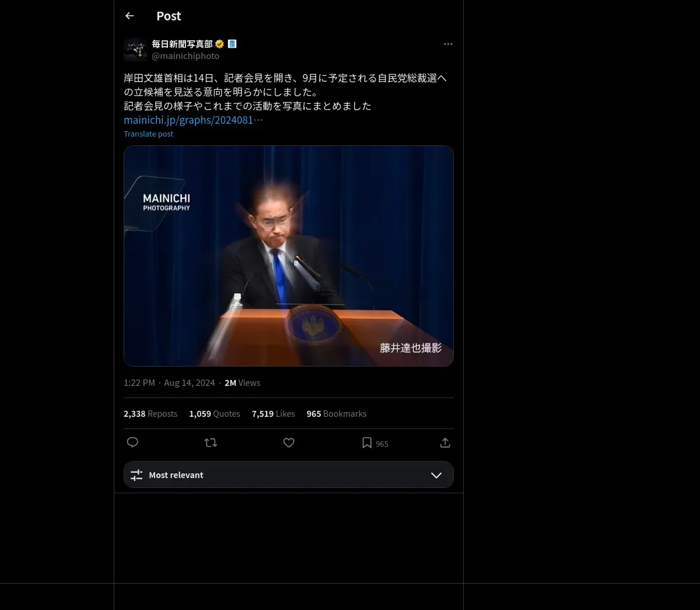Open the three-dot more options menu
This screenshot has width=700, height=610.
coord(448,44)
